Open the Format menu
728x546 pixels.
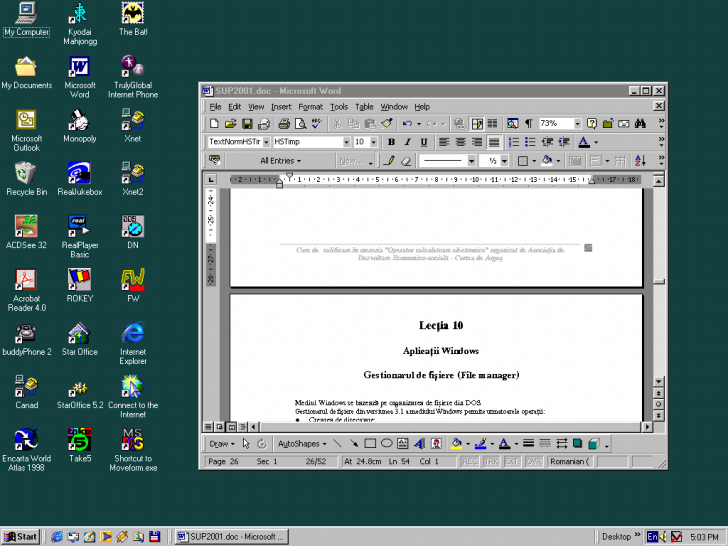310,107
